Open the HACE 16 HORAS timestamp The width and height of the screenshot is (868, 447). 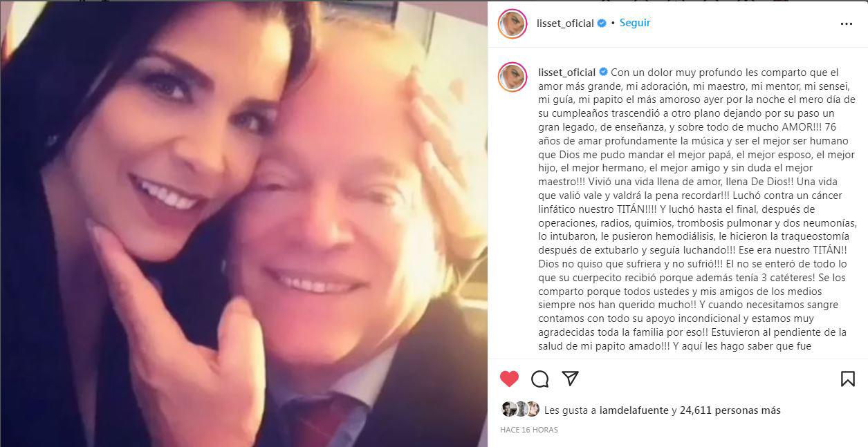[x=528, y=430]
